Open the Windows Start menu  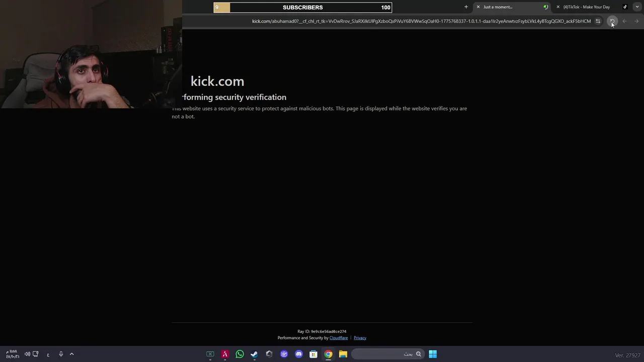(433, 354)
